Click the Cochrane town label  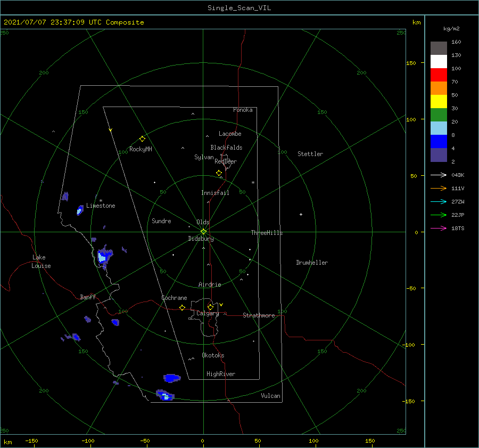click(x=174, y=298)
